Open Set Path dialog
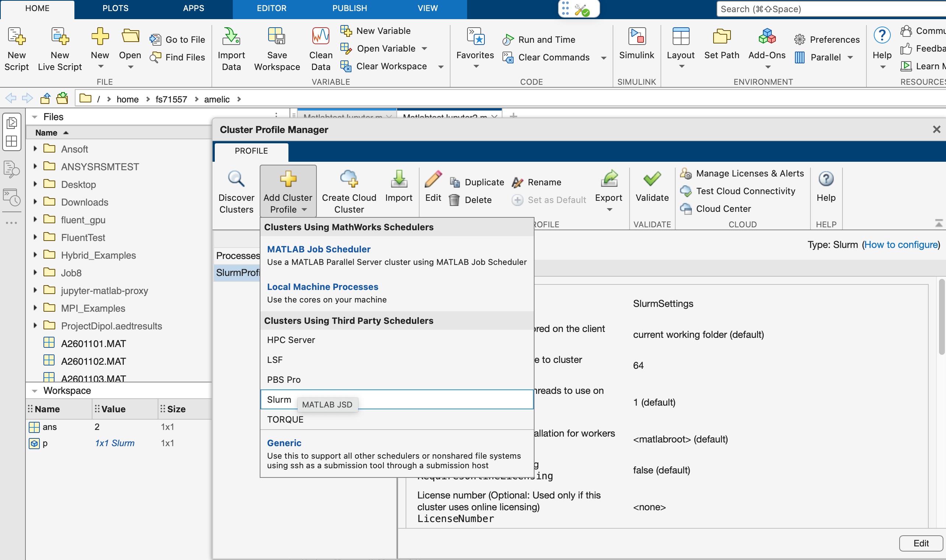This screenshot has height=560, width=946. pyautogui.click(x=722, y=45)
